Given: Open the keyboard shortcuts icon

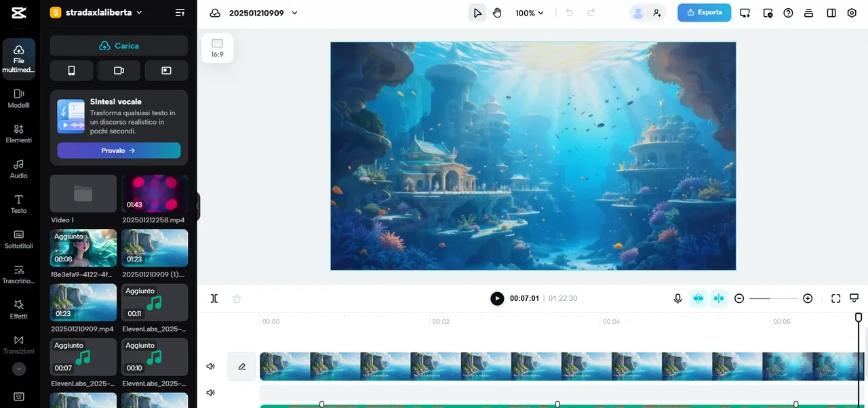Looking at the screenshot, I should click(19, 396).
